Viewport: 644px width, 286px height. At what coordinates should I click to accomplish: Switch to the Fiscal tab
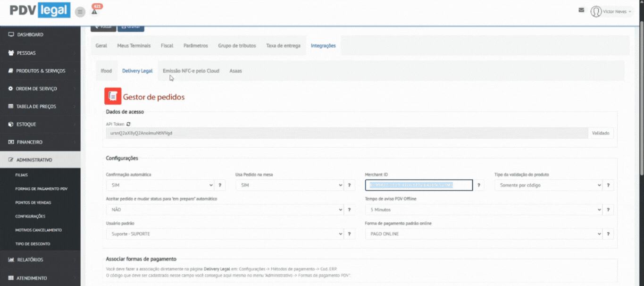167,46
